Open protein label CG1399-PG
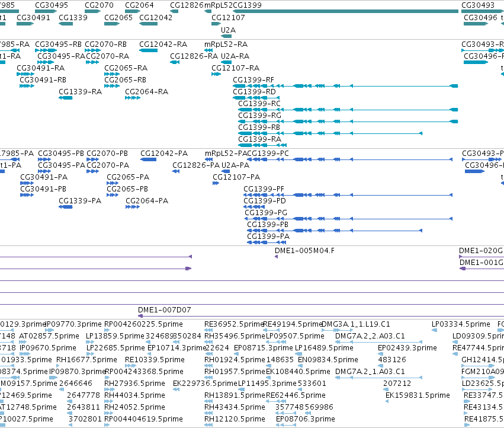The width and height of the screenshot is (504, 428). click(266, 212)
